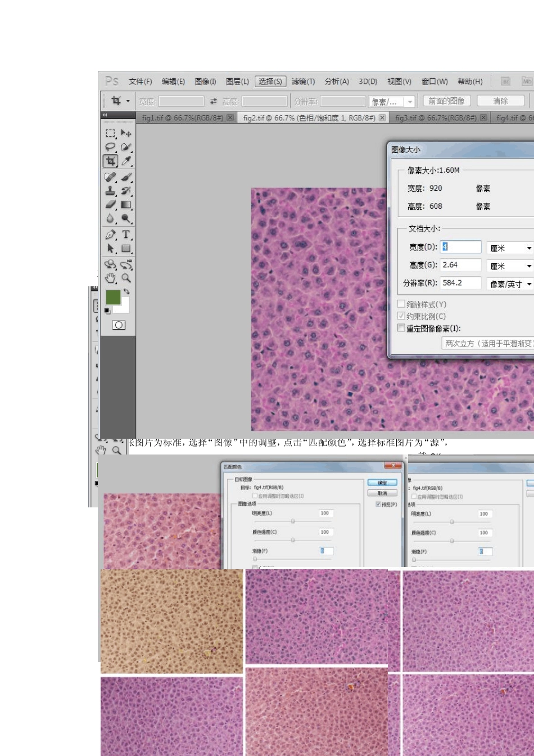Click 宽度(D) input field showing 4
The image size is (534, 756).
tap(461, 247)
